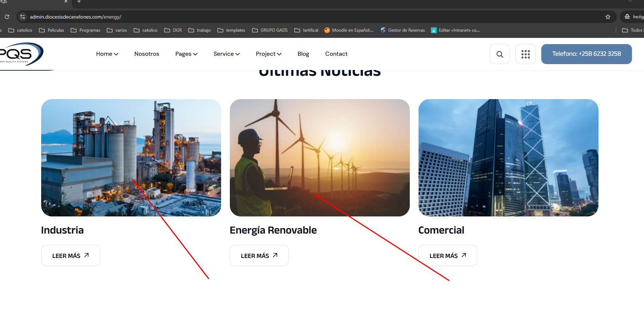
Task: Go to the Blog page
Action: pos(303,54)
